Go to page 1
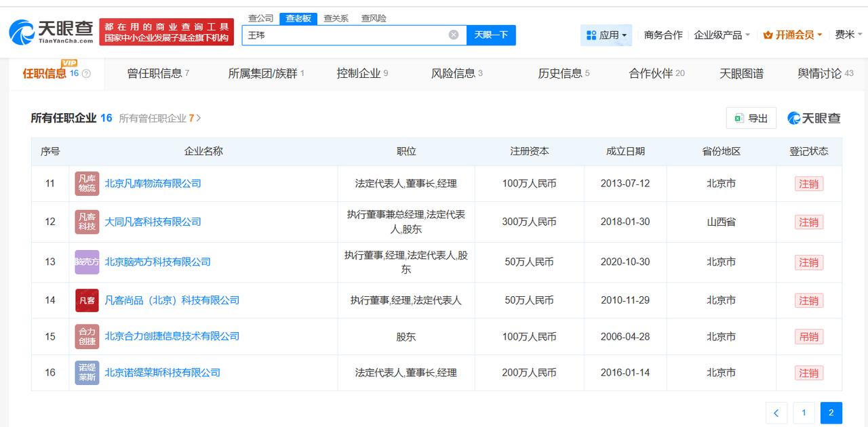The width and height of the screenshot is (868, 427). pyautogui.click(x=804, y=413)
